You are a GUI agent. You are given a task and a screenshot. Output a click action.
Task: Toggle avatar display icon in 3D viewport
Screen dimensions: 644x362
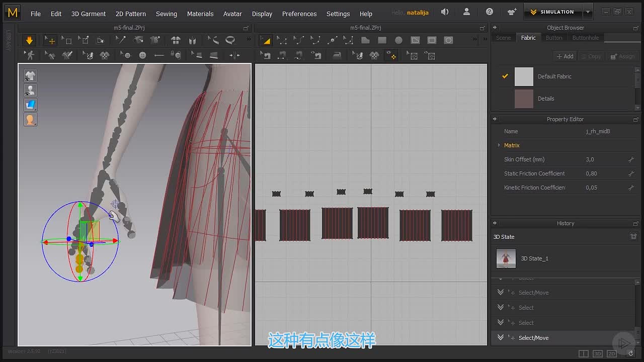coord(30,90)
